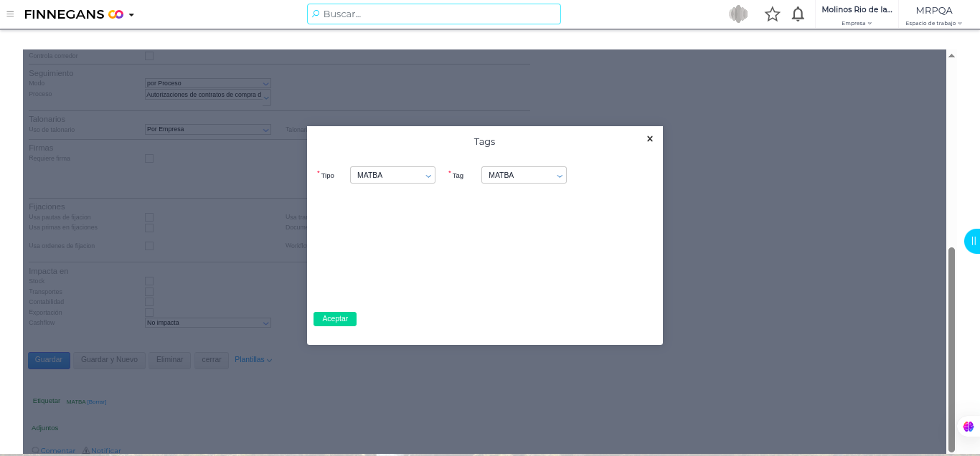
Task: Toggle Usa ordenes de fijacion checkbox
Action: tap(149, 246)
